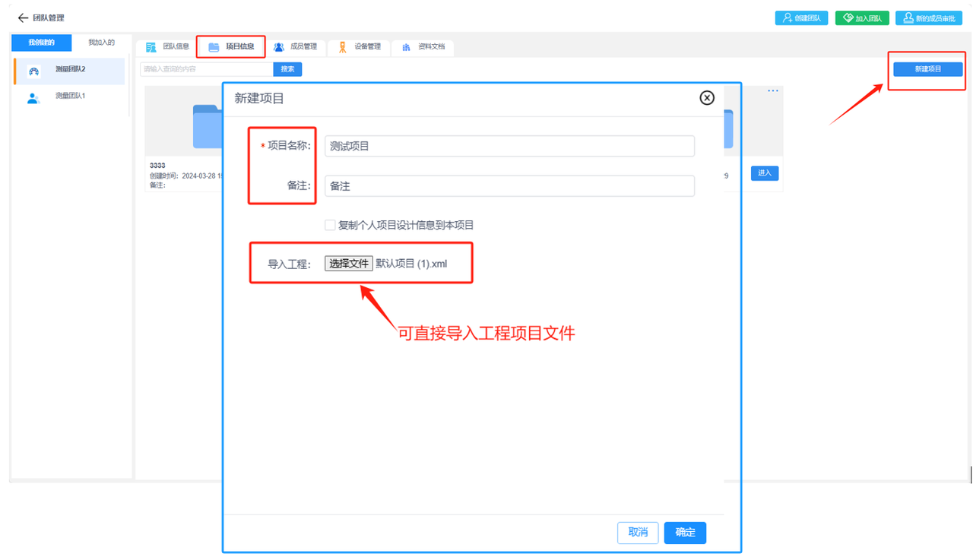The image size is (973, 560).
Task: Open 新的成员审批 approval button
Action: pyautogui.click(x=929, y=18)
